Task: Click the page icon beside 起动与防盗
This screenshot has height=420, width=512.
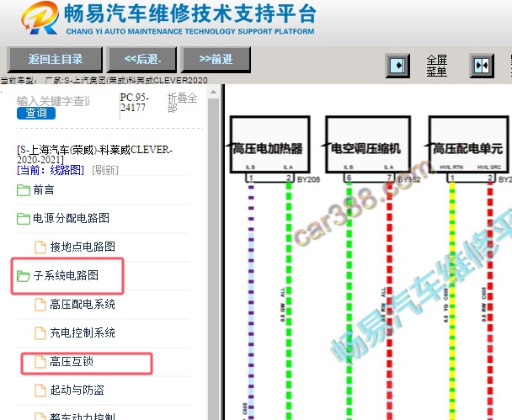Action: tap(40, 390)
